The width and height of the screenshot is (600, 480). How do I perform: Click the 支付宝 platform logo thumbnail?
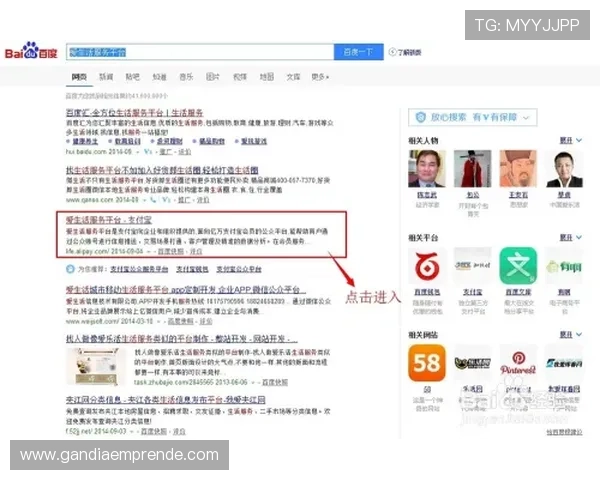[x=473, y=265]
